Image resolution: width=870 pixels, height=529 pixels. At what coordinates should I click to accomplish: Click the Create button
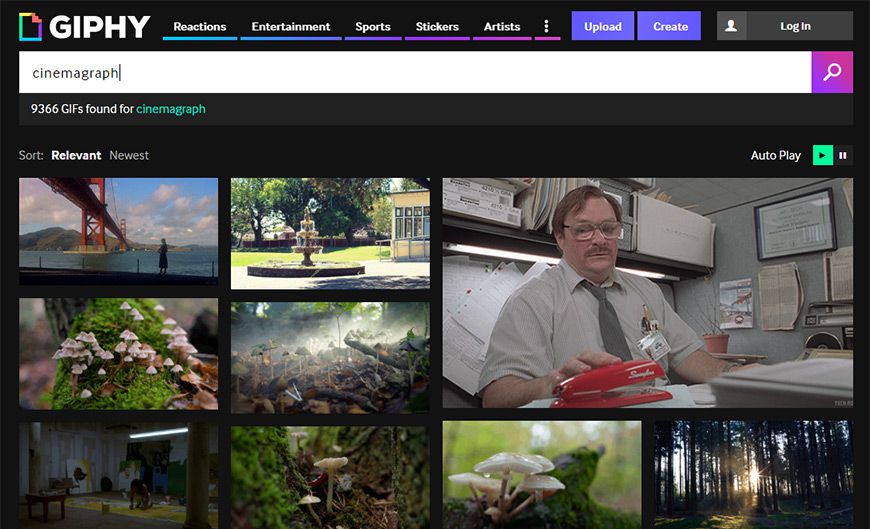tap(670, 26)
